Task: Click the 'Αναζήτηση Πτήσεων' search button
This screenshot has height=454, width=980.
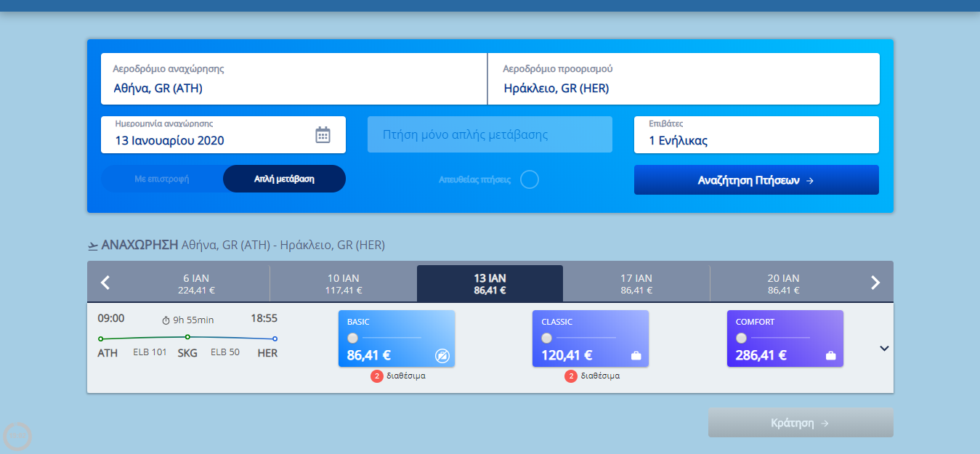Action: [756, 180]
